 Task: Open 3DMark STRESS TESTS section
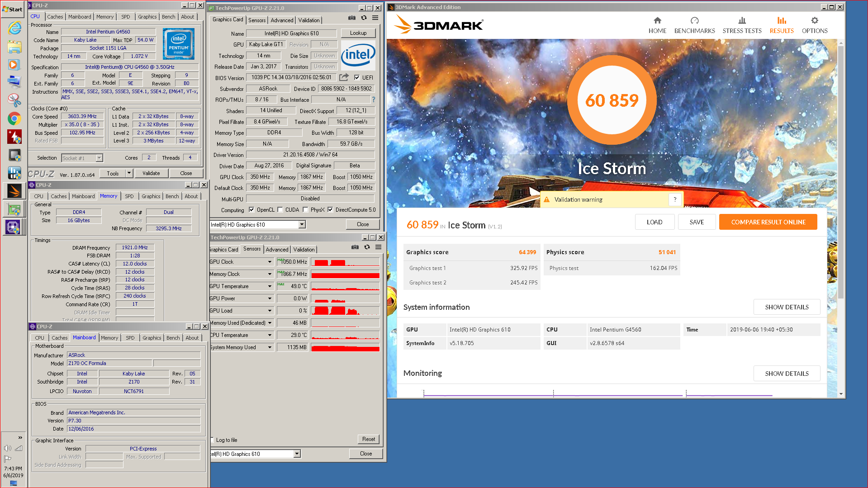coord(742,26)
